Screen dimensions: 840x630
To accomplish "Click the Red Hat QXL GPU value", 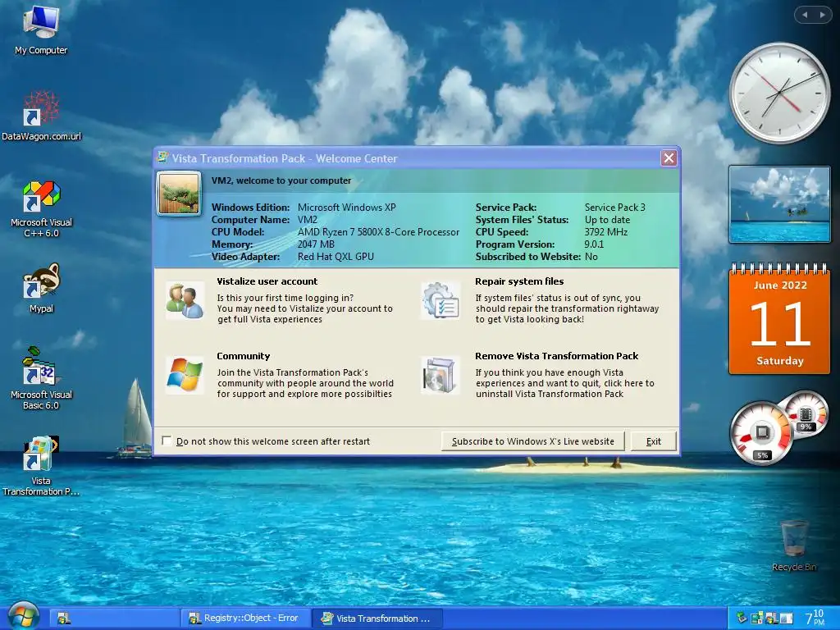I will (x=336, y=257).
